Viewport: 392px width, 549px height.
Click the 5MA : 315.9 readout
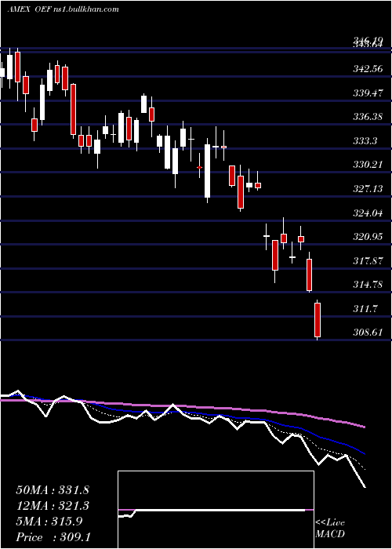coord(49,522)
